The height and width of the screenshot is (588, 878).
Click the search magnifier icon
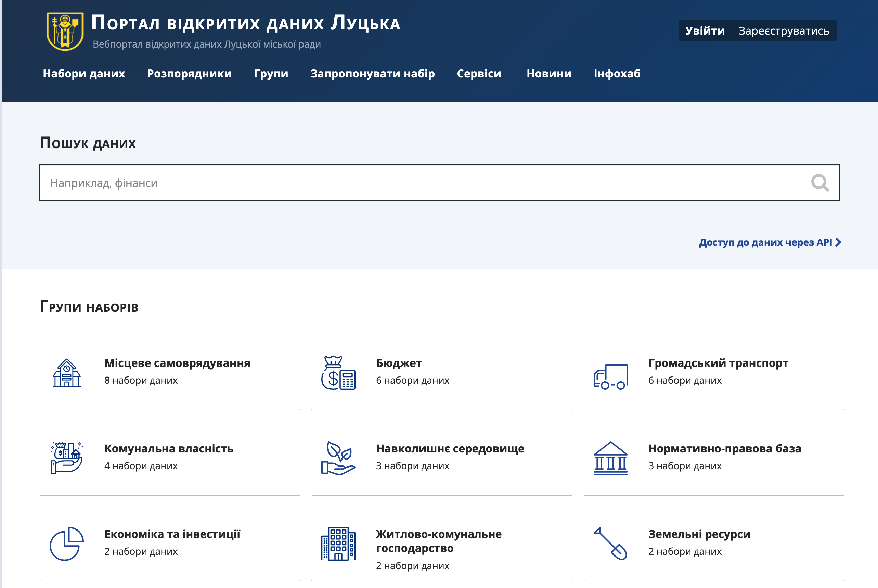(x=819, y=183)
